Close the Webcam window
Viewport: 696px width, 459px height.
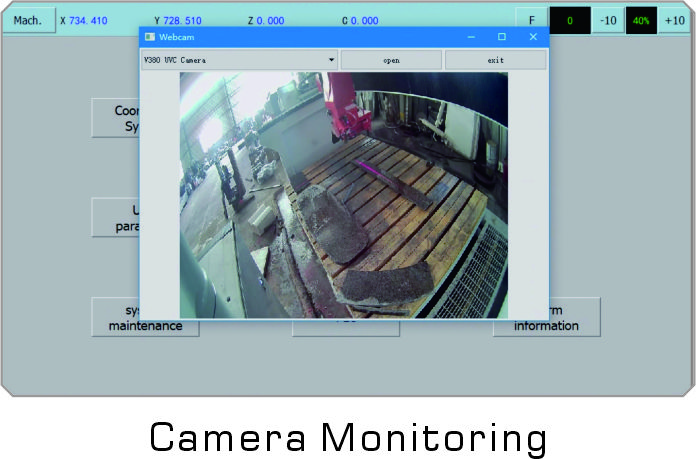tap(533, 37)
